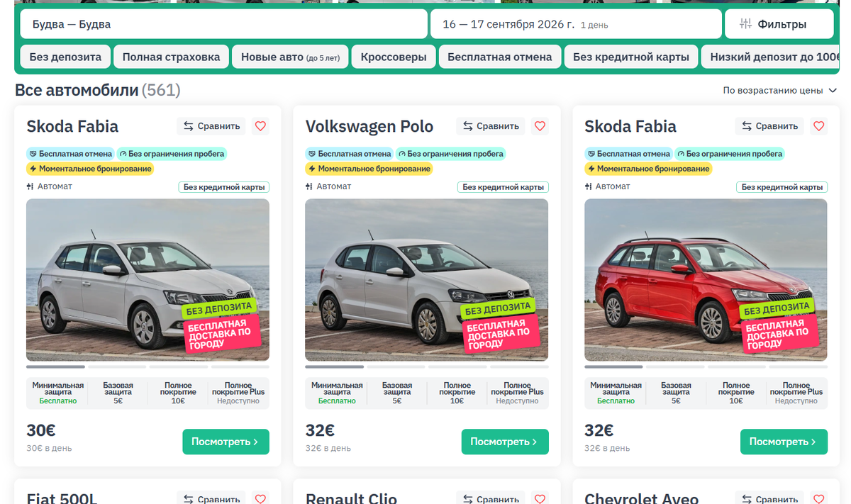851x504 pixels.
Task: Click heart icon on Volkswagen Polo card
Action: tap(540, 126)
